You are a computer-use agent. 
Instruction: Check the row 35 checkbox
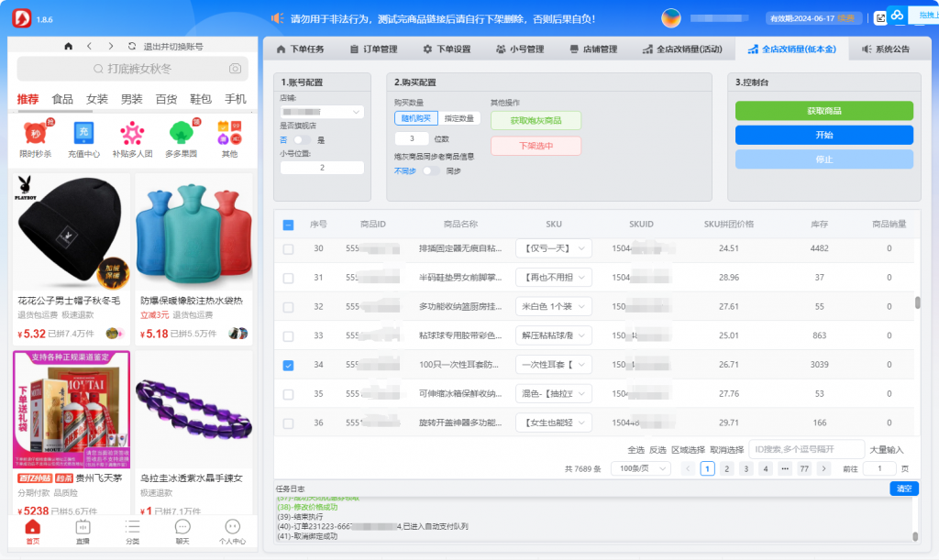[x=288, y=394]
